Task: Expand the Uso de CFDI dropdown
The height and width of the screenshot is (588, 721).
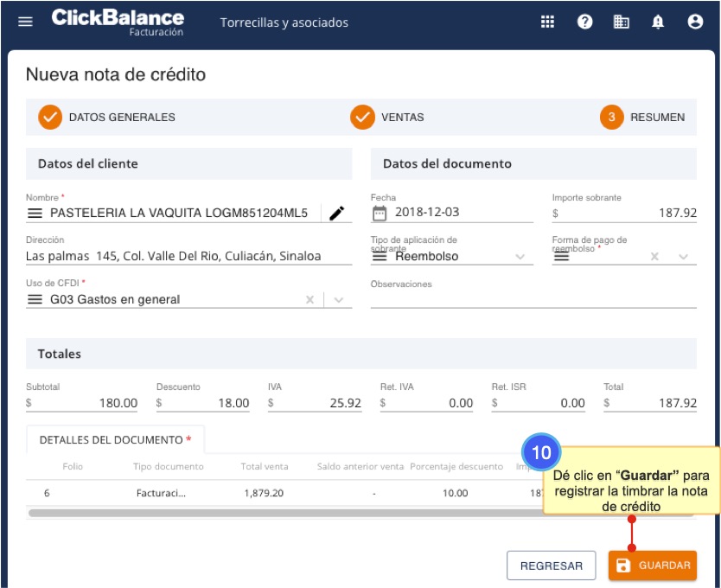Action: pyautogui.click(x=339, y=300)
